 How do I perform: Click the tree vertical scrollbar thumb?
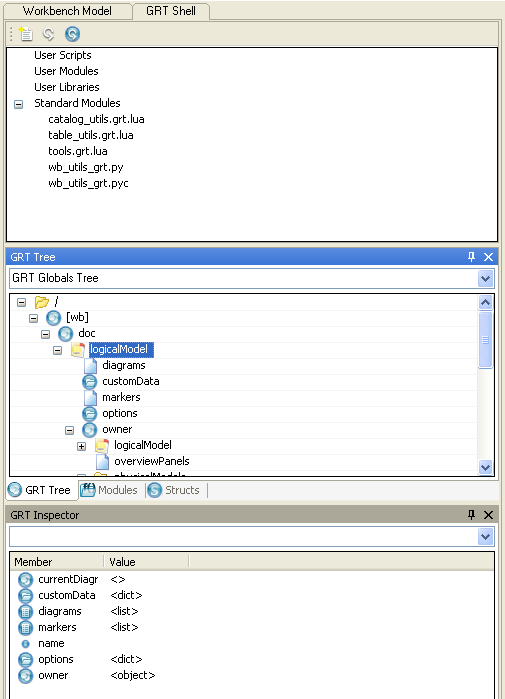485,340
